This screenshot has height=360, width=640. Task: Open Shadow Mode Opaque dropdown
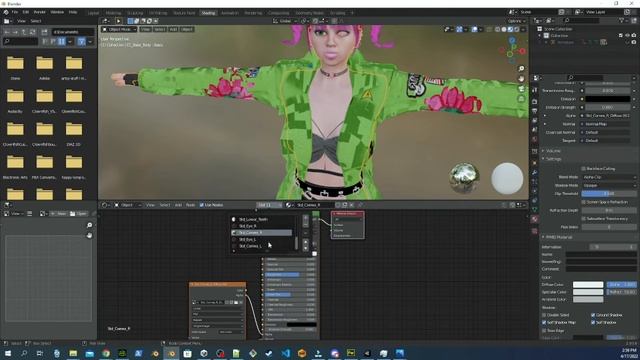coord(609,185)
